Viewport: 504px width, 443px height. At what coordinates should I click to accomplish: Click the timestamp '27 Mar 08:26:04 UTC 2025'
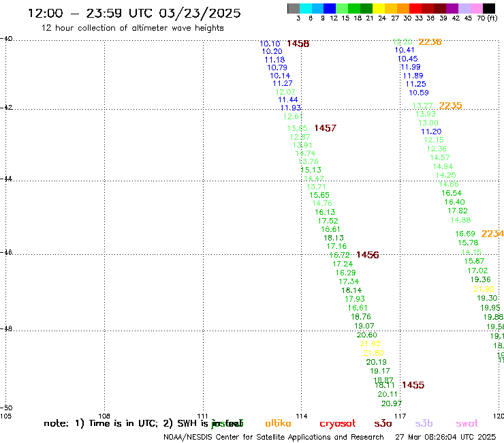[445, 437]
